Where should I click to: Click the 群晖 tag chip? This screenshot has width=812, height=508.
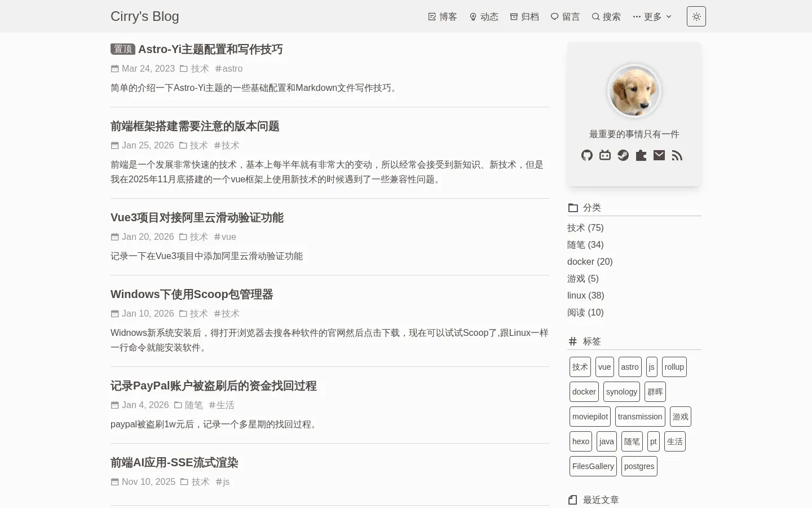655,392
